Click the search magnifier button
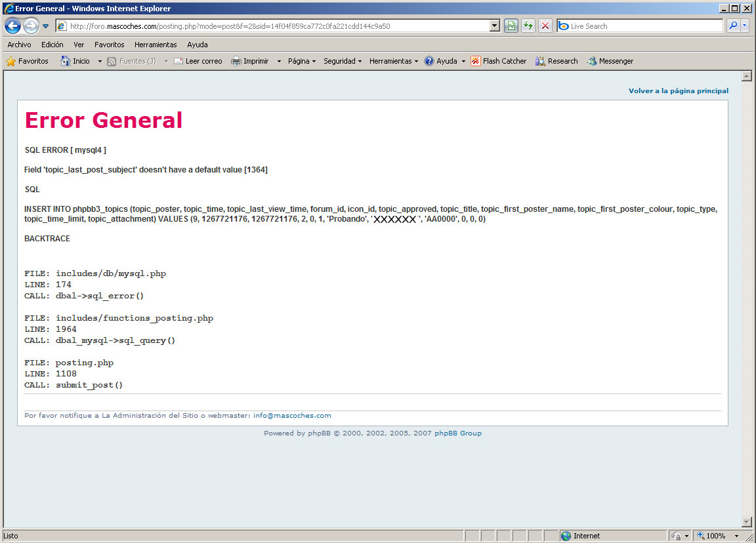This screenshot has width=756, height=543. pos(733,26)
